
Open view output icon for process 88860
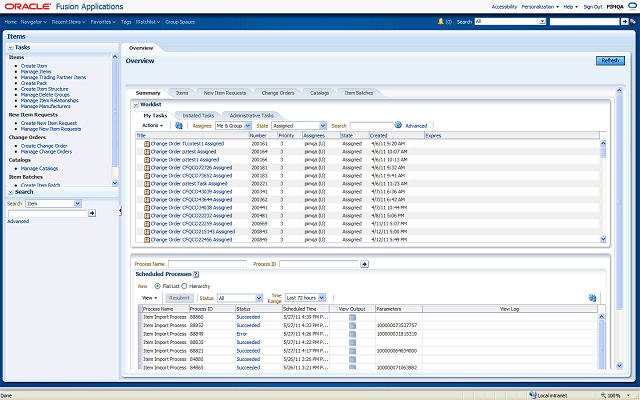[351, 316]
